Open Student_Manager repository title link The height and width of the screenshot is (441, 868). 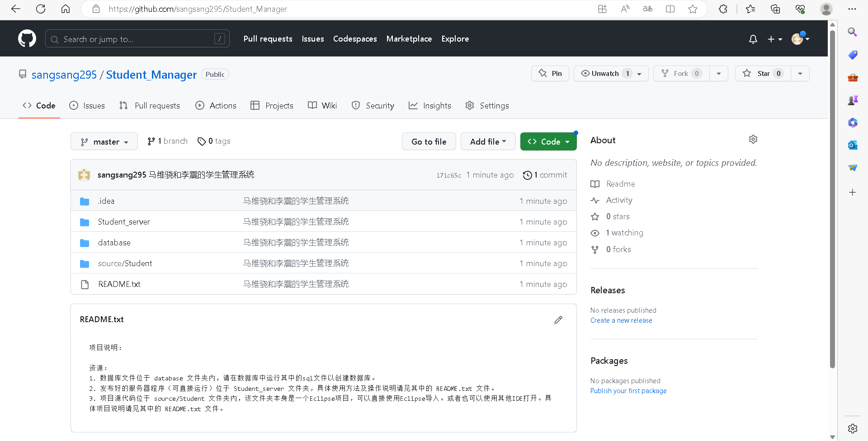[151, 75]
